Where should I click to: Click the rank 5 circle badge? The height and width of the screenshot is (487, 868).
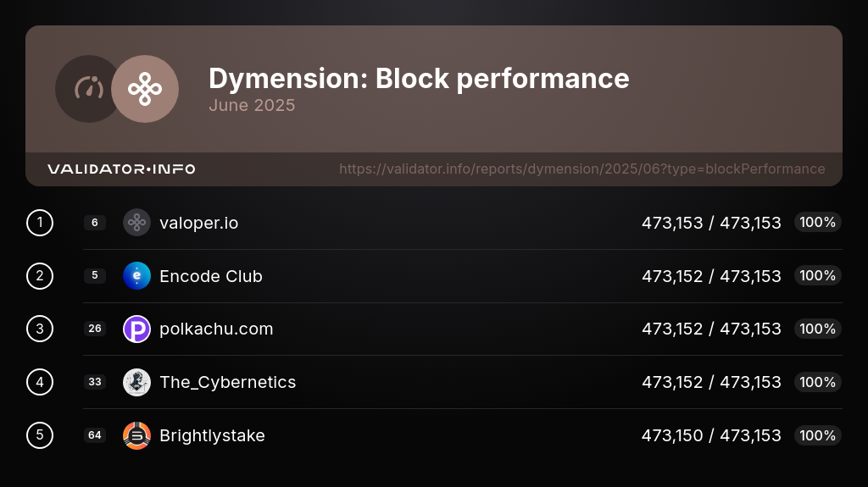click(40, 435)
